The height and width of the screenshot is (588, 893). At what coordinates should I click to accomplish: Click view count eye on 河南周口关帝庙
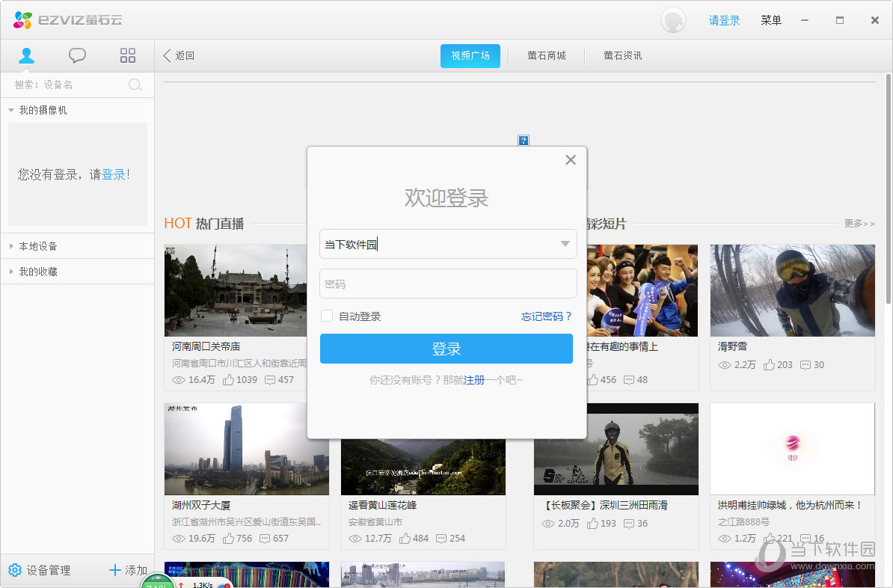click(178, 380)
